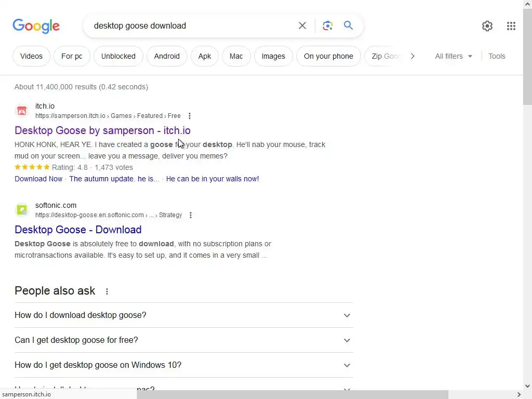Select the For pc filter chip
Viewport: 532px width, 399px height.
[x=72, y=56]
